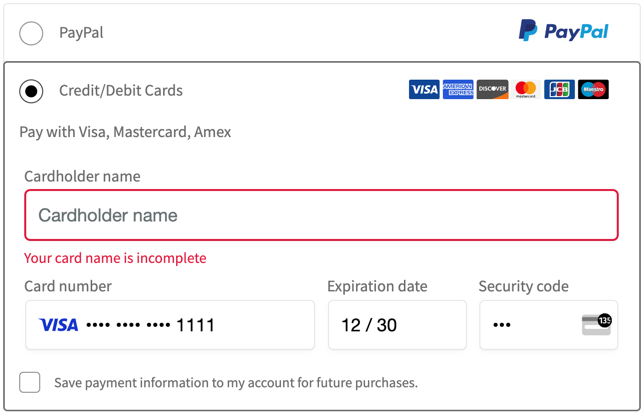Screen dimensions: 644x415
Task: Click the Visa card icon
Action: tap(424, 89)
